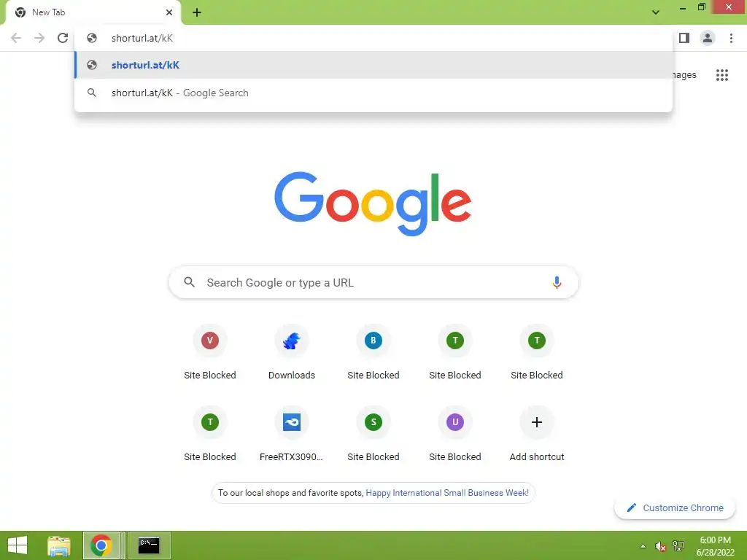Screen dimensions: 747x560
Task: Click the Add shortcut button
Action: pyautogui.click(x=537, y=435)
